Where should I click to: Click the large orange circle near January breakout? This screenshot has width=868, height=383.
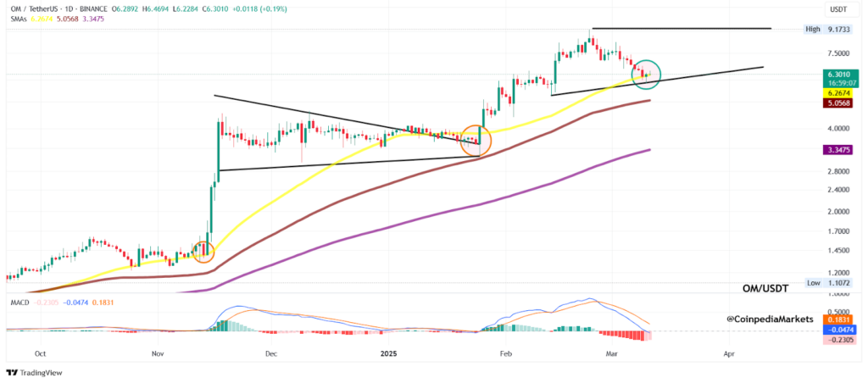476,141
